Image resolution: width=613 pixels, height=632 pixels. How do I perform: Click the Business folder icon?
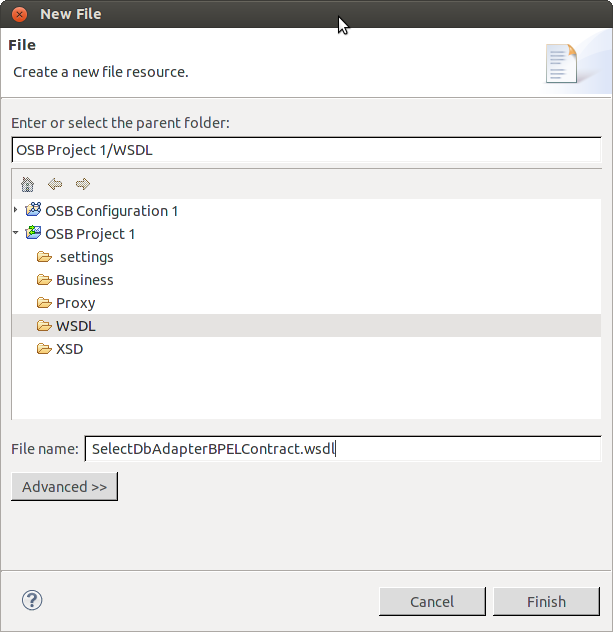tap(44, 280)
